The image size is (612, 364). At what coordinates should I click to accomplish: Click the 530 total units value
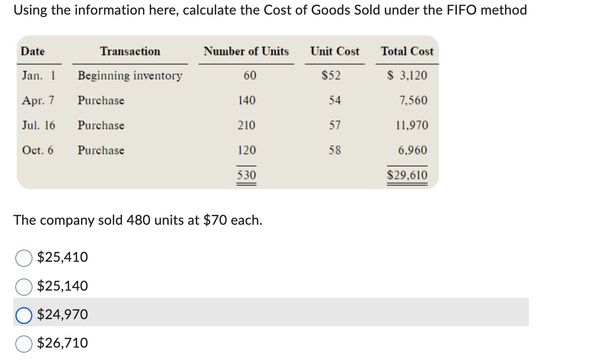pos(246,174)
